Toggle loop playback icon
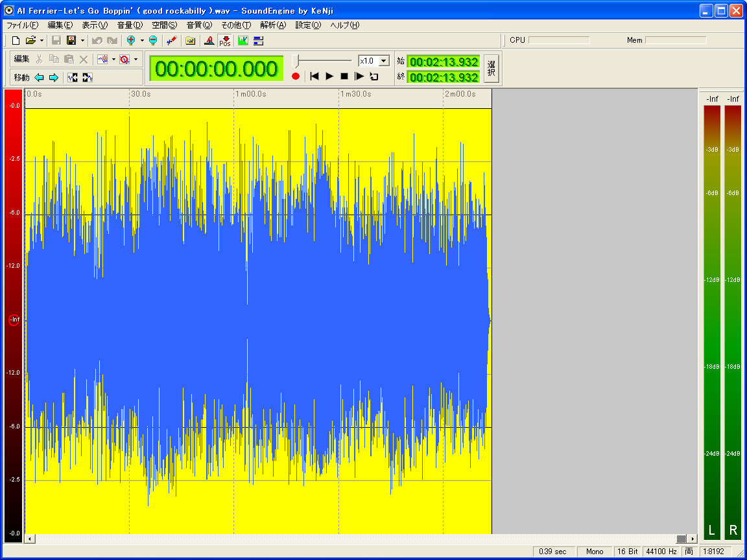 tap(374, 76)
